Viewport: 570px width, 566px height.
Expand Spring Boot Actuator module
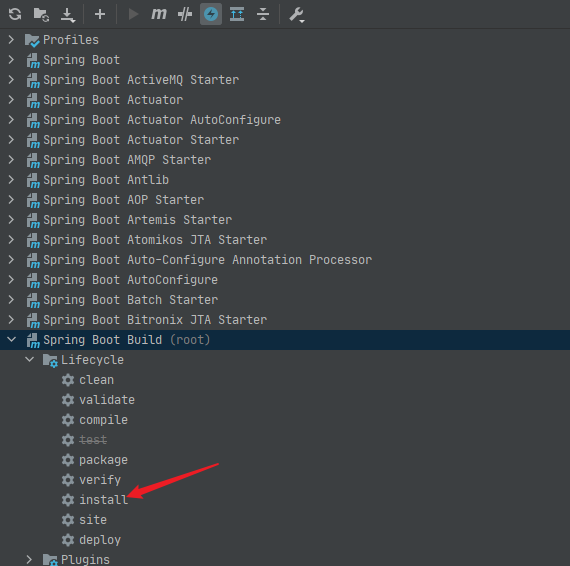(x=11, y=99)
